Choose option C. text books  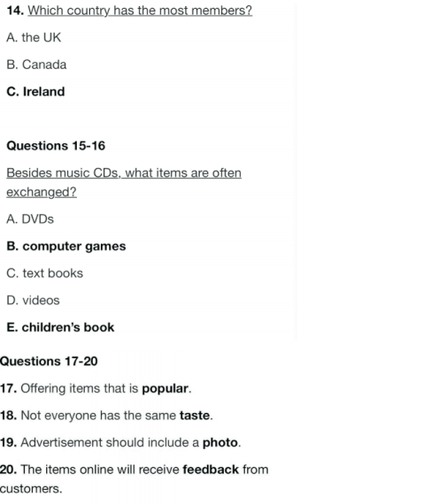coord(45,273)
